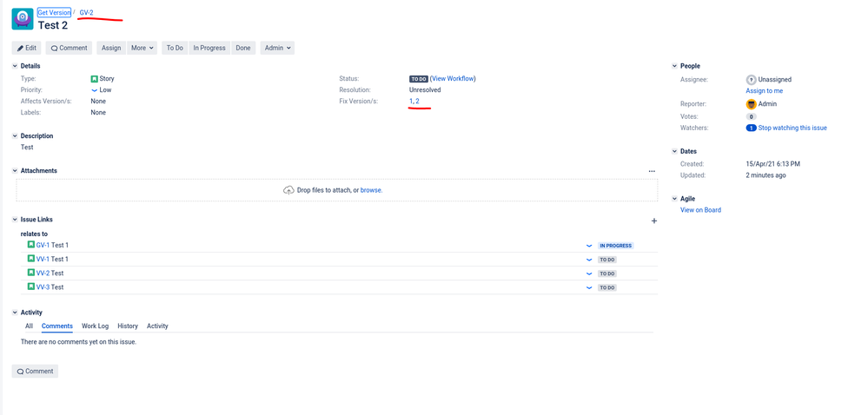This screenshot has height=415, width=868.
Task: Open linked issue VV-1
Action: click(43, 259)
